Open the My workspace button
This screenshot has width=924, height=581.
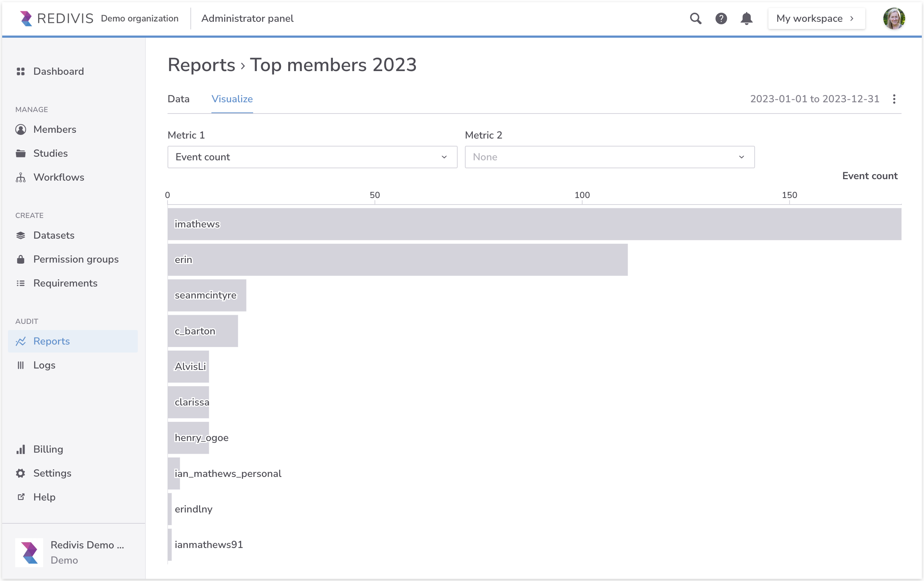point(816,18)
